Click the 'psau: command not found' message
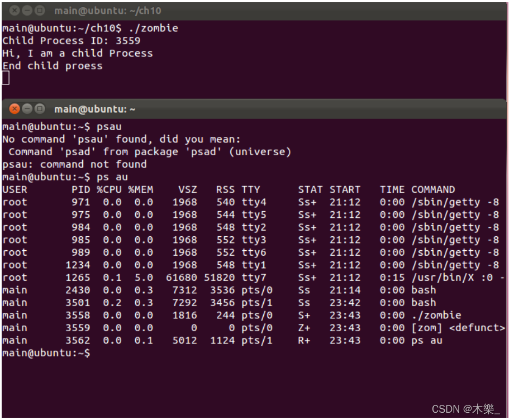 (74, 164)
